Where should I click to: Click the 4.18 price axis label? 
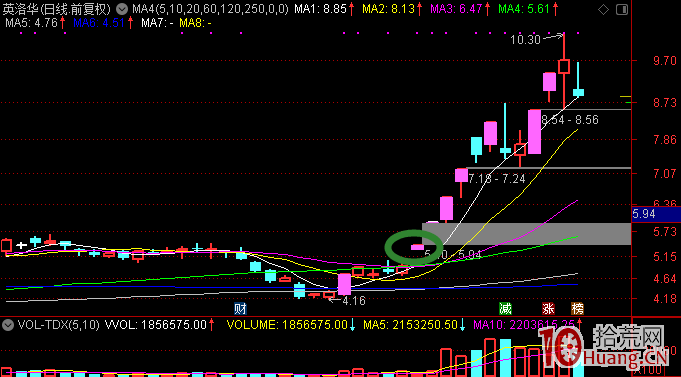[665, 299]
